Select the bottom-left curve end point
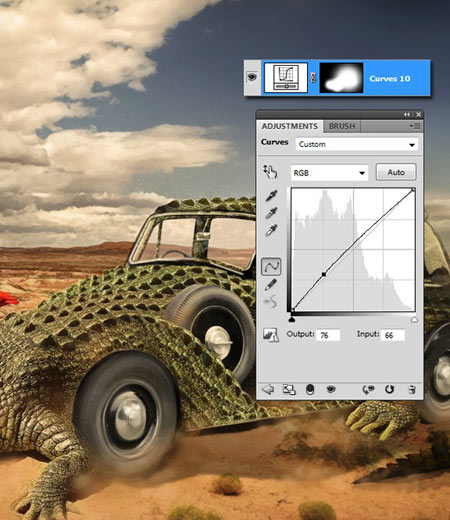450x520 pixels. [x=293, y=310]
